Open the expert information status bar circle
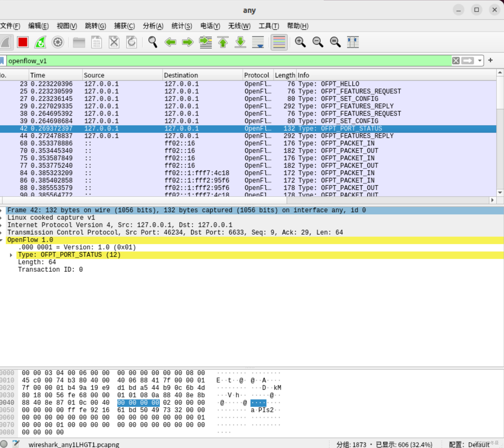 [4, 444]
